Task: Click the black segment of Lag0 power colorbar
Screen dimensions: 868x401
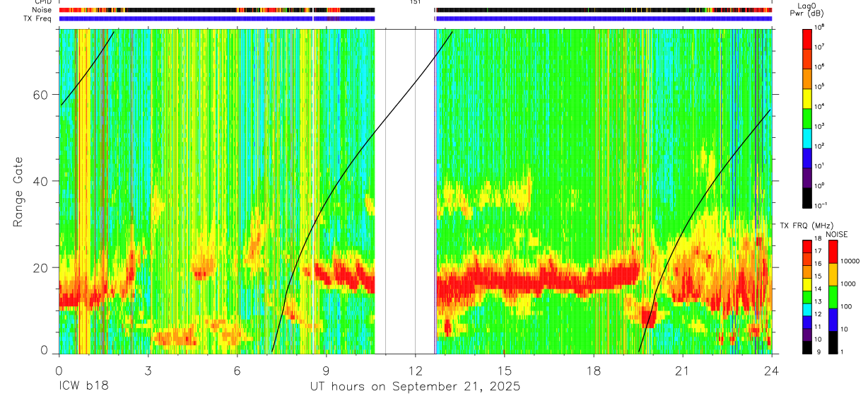Action: (807, 197)
